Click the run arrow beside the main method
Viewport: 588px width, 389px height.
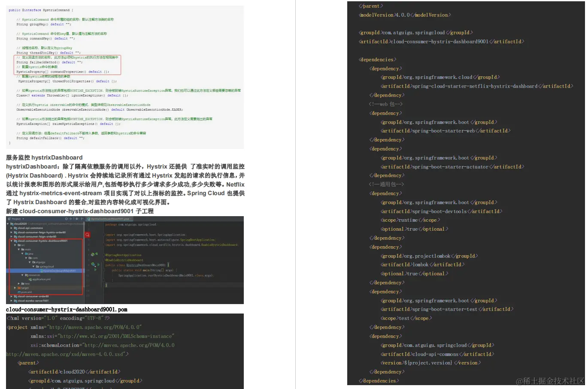click(x=95, y=270)
